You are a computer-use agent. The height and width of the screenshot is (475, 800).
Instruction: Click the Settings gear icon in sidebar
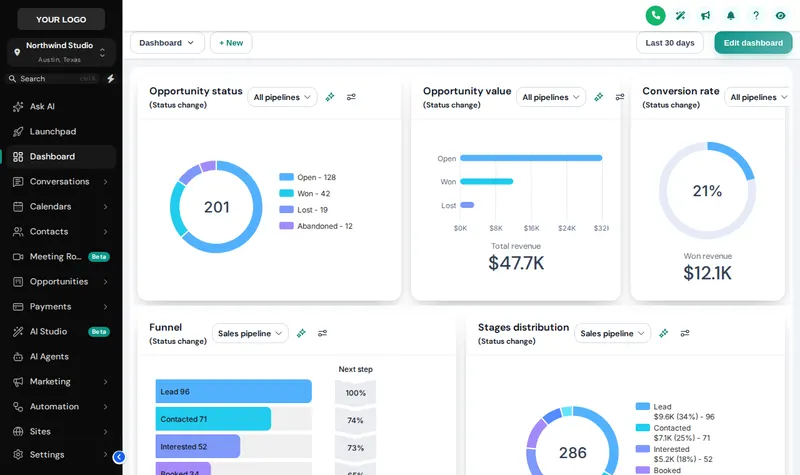18,455
